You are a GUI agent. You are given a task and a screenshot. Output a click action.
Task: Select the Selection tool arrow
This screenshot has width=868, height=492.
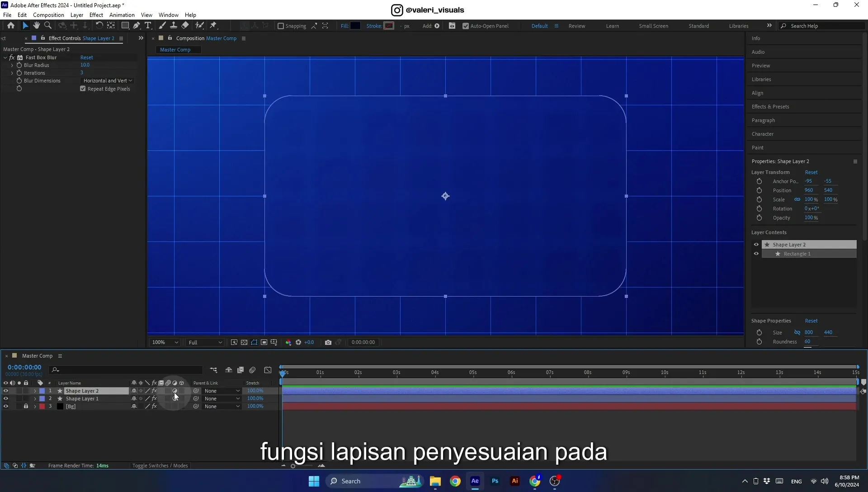pos(25,26)
